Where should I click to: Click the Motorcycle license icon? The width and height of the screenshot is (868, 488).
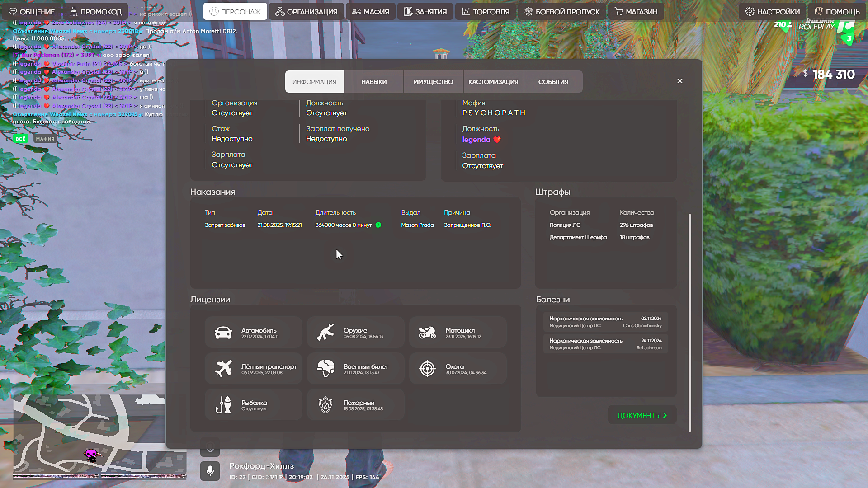tap(427, 333)
